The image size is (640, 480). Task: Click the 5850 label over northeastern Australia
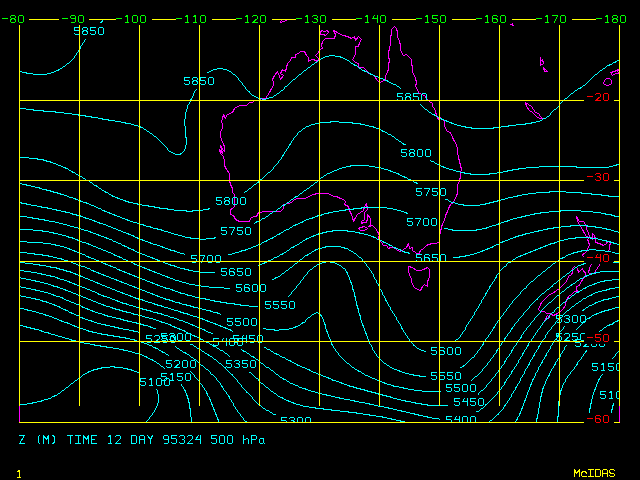coord(412,97)
